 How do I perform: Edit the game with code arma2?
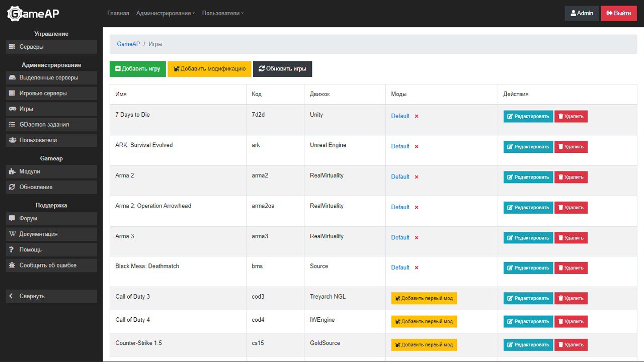pos(528,177)
